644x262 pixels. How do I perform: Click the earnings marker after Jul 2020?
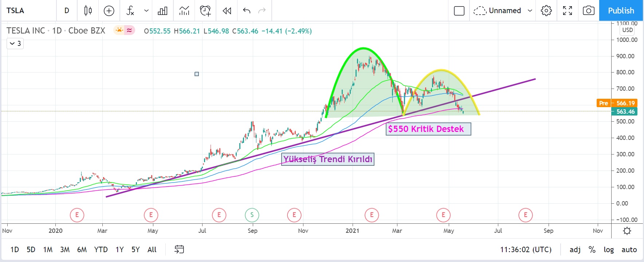click(x=219, y=215)
